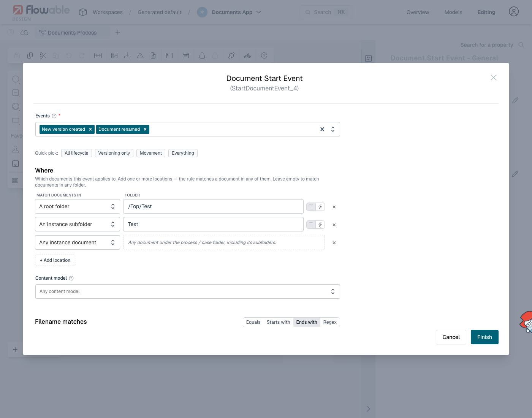This screenshot has height=418, width=532.
Task: Go to the Models tab
Action: coord(453,12)
